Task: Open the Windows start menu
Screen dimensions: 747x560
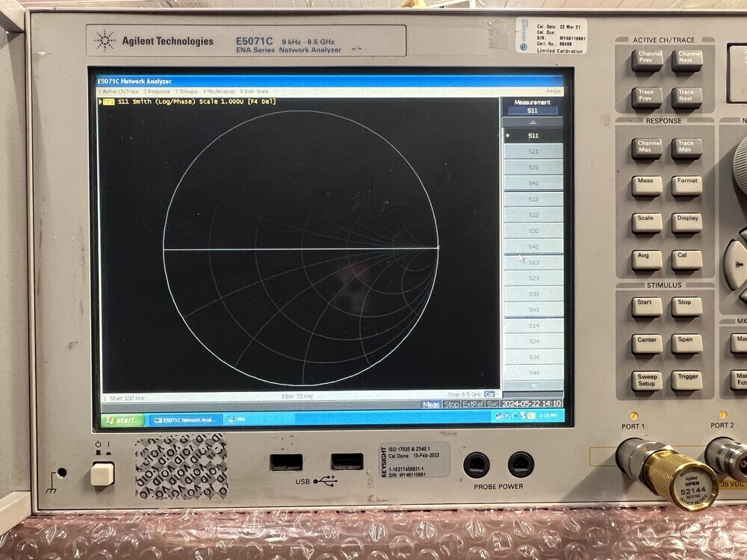Action: point(122,420)
